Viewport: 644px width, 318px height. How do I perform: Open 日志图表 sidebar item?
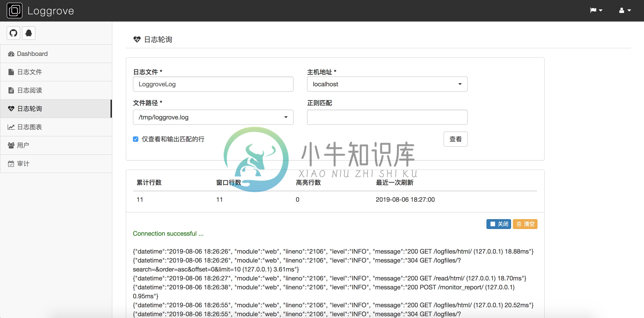(x=56, y=127)
